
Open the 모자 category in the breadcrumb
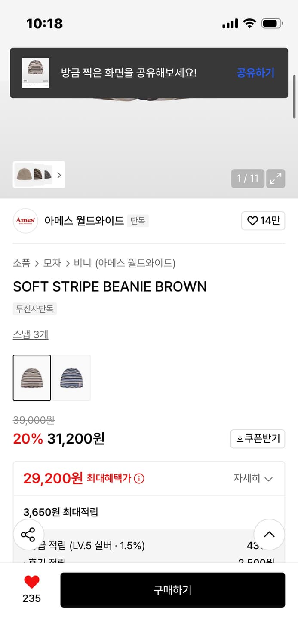(x=52, y=263)
